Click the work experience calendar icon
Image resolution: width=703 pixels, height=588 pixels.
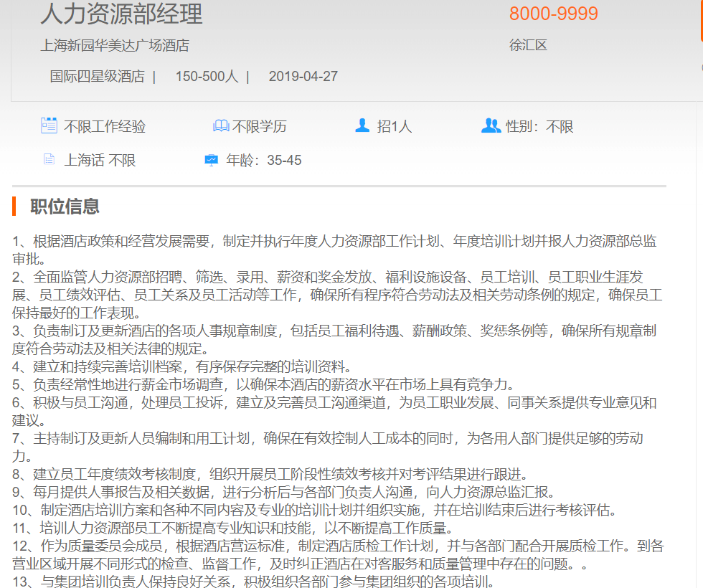pyautogui.click(x=49, y=126)
